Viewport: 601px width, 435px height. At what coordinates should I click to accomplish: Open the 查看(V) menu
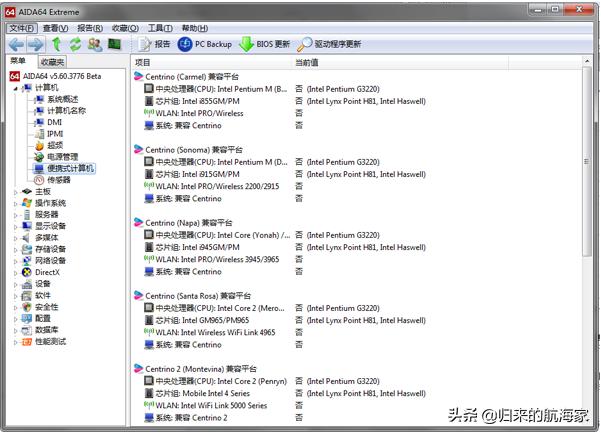click(56, 28)
